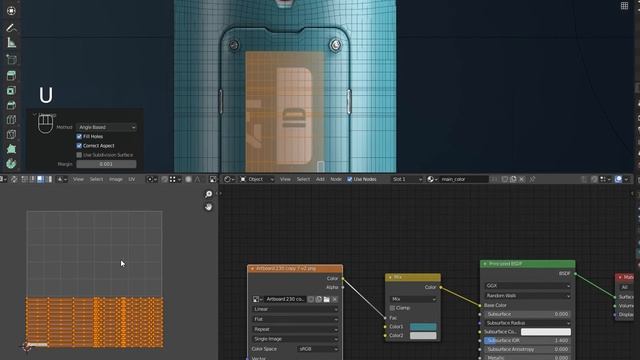Unlink the image with the X in the image node
640x360 pixels.
pos(335,299)
